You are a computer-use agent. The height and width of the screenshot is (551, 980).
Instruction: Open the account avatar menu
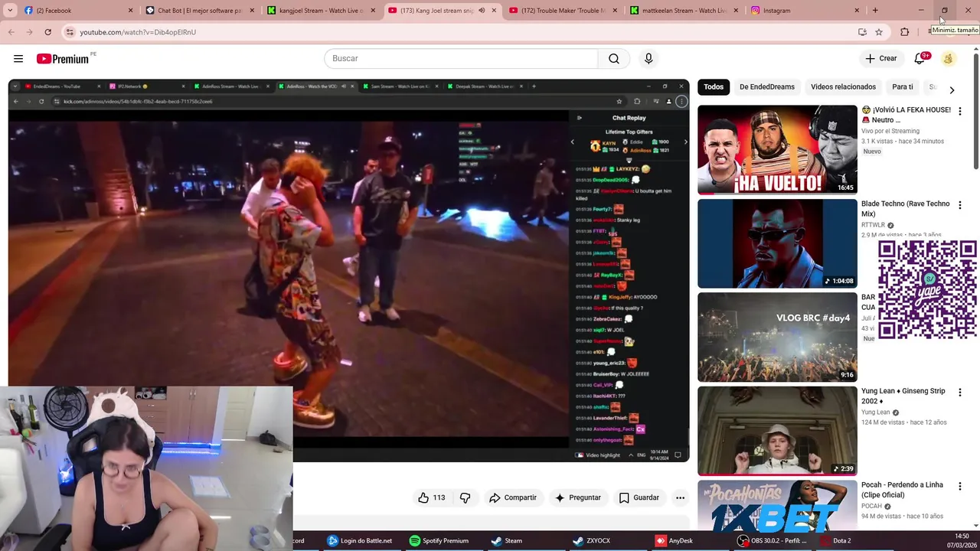point(948,59)
